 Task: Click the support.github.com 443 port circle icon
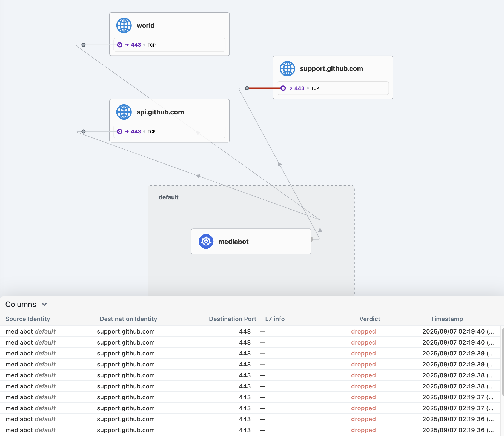pyautogui.click(x=283, y=88)
